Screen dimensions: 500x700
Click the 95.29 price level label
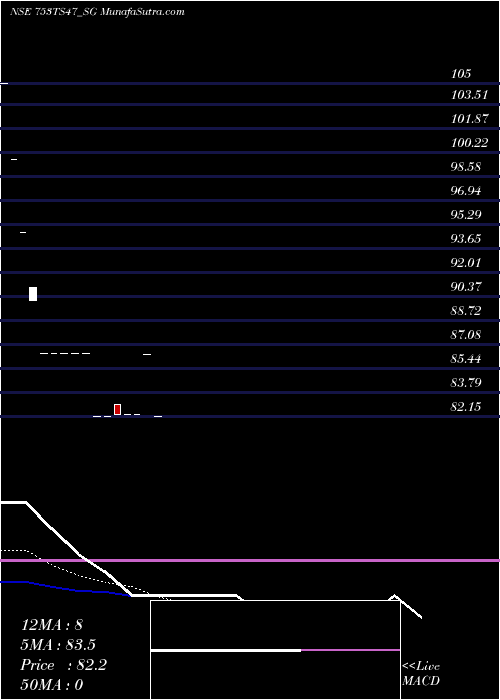pyautogui.click(x=466, y=215)
